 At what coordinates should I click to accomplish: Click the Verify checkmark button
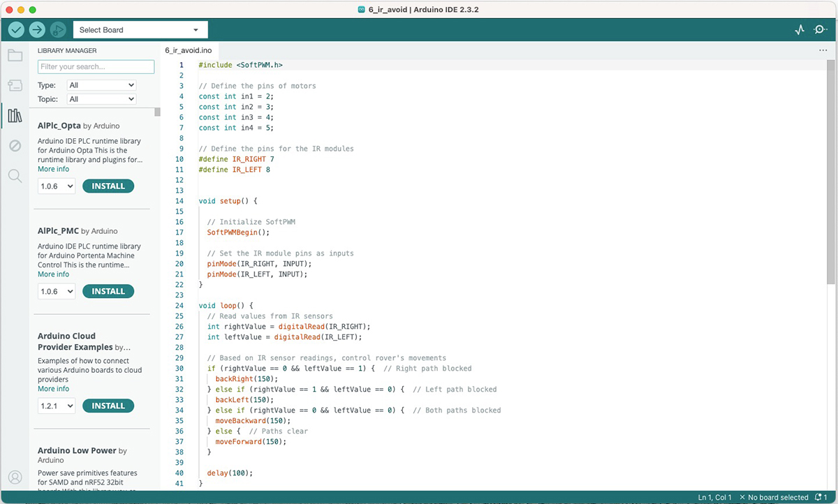[16, 30]
